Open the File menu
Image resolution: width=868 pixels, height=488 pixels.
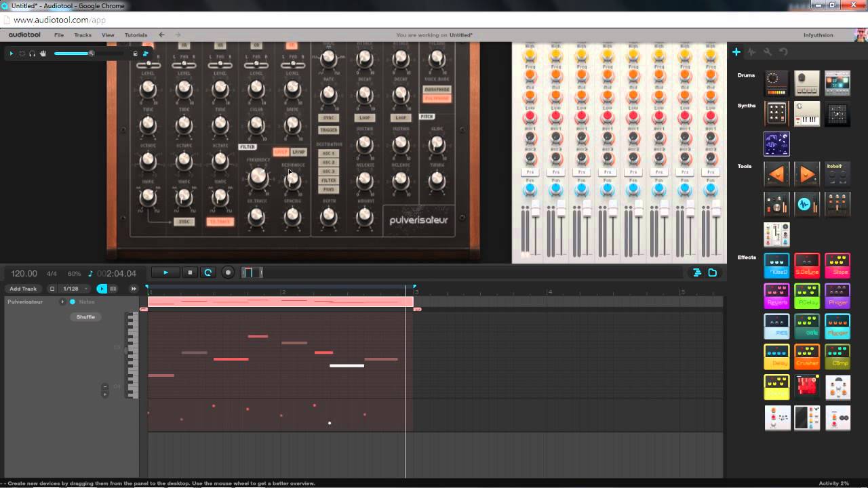pyautogui.click(x=59, y=35)
